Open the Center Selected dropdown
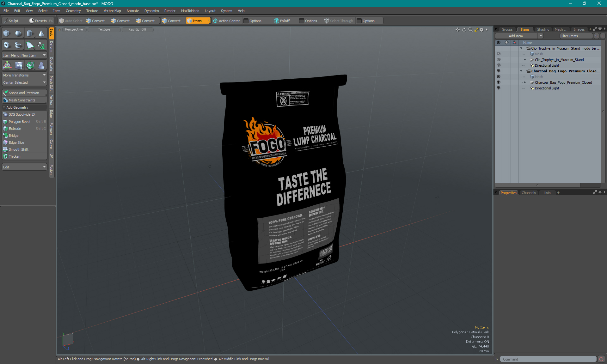Viewport: 607px width, 364px height. (x=24, y=82)
